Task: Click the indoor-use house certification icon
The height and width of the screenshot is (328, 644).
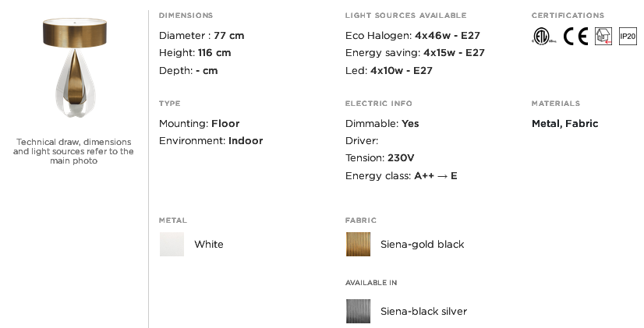Action: click(603, 36)
